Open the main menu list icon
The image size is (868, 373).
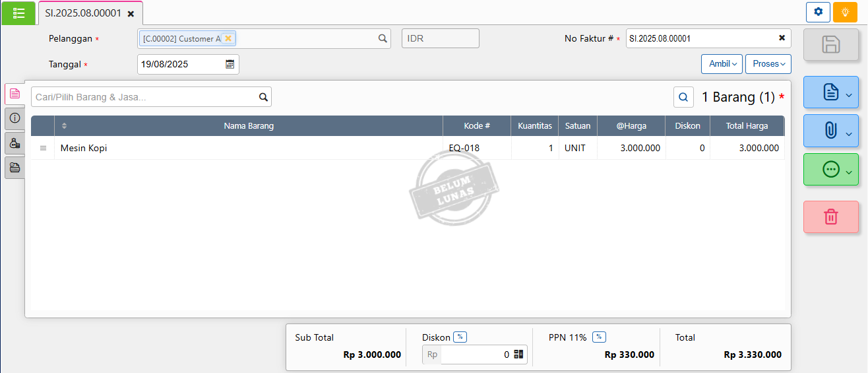pyautogui.click(x=19, y=13)
